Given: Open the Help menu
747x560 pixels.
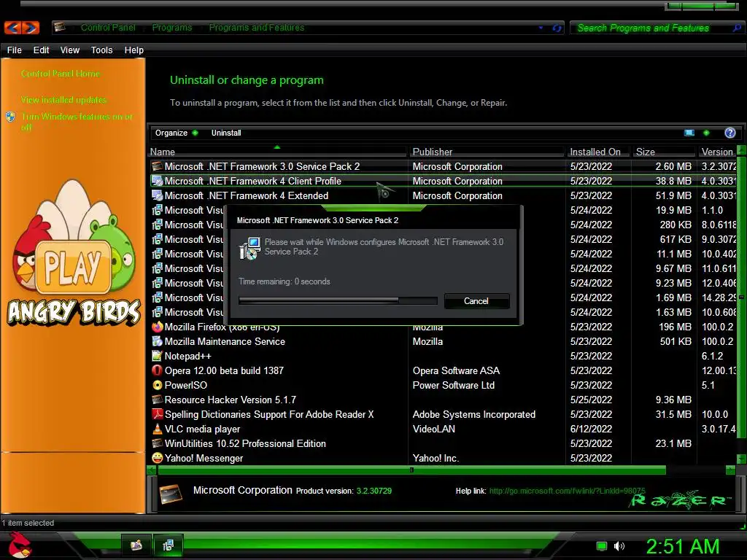Looking at the screenshot, I should click(x=134, y=50).
